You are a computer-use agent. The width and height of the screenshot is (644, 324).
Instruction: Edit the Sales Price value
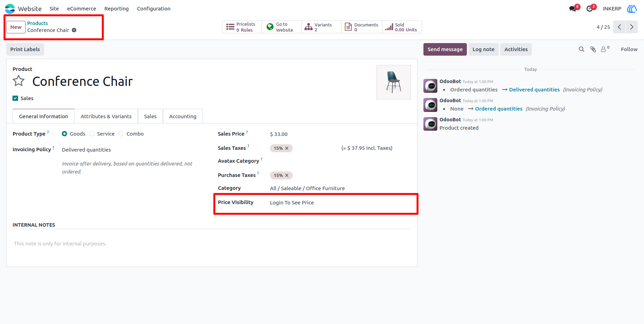pos(279,134)
